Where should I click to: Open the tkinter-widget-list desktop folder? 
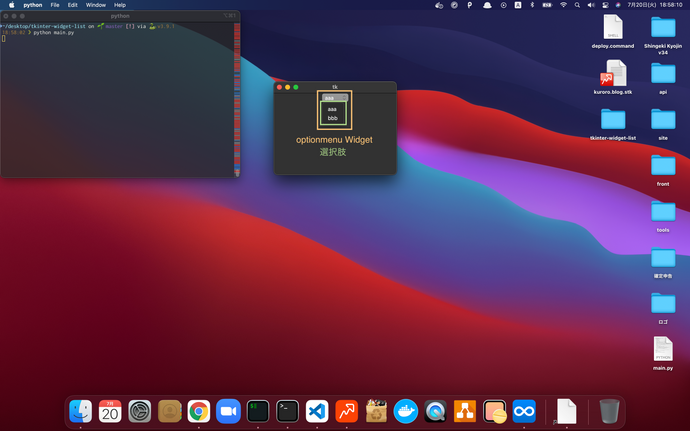[613, 124]
